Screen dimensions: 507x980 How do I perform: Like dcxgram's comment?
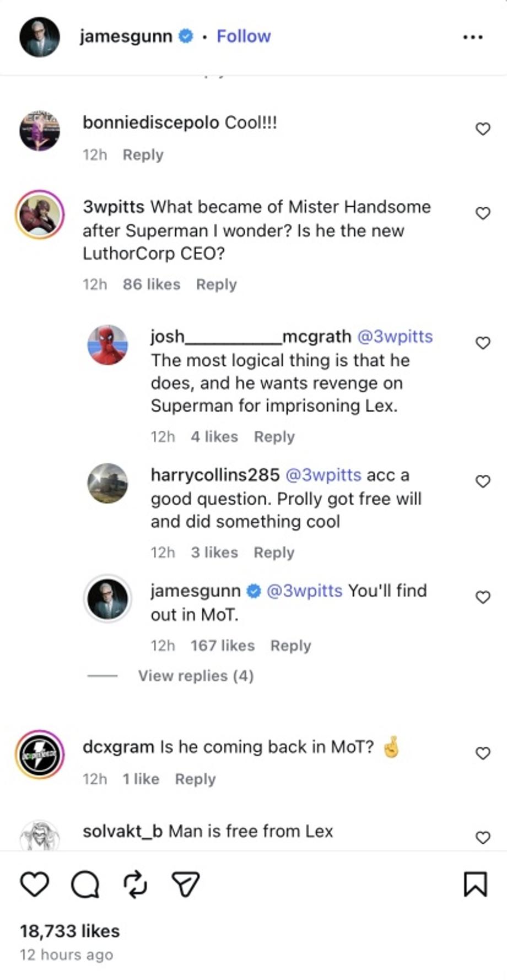tap(483, 753)
